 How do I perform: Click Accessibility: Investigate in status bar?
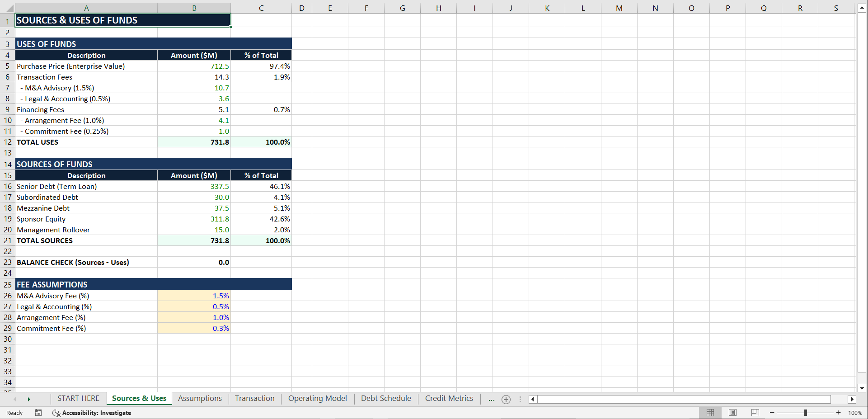tap(97, 413)
